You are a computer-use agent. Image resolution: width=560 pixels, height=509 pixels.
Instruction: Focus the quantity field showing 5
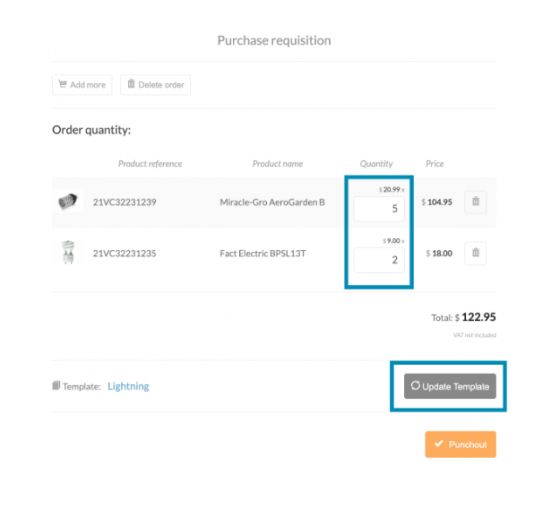(x=379, y=209)
